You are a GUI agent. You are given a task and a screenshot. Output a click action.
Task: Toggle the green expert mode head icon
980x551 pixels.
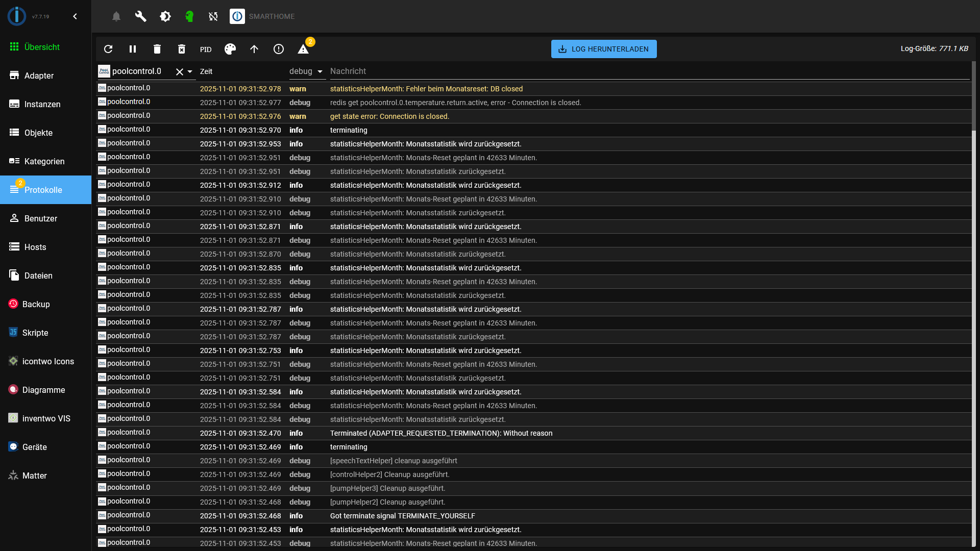[189, 16]
